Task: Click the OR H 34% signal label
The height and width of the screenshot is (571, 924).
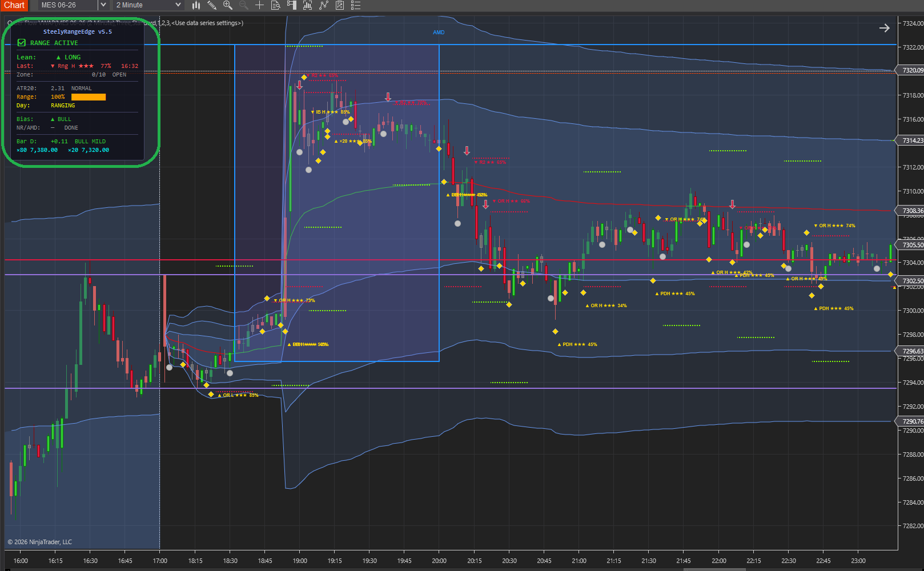Action: coord(606,305)
